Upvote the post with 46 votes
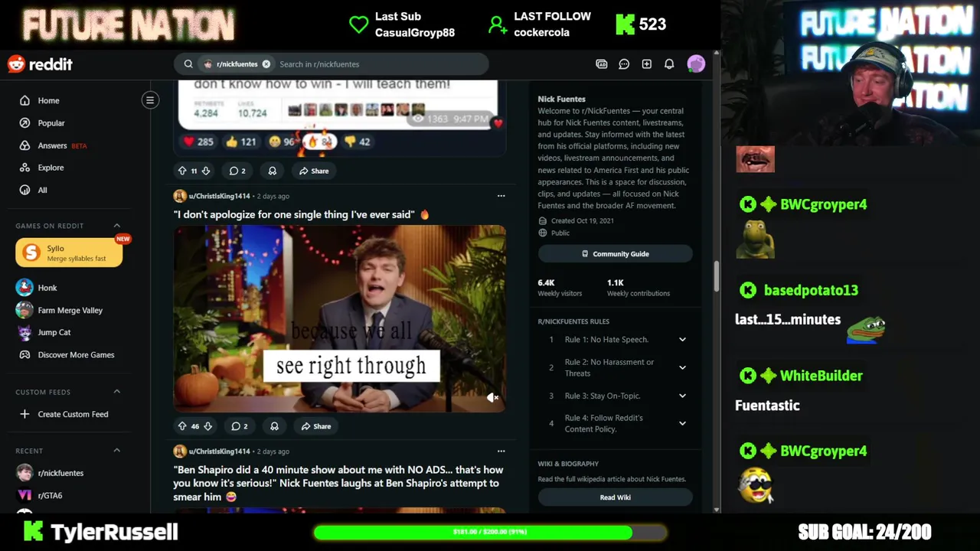This screenshot has width=980, height=551. pyautogui.click(x=182, y=426)
